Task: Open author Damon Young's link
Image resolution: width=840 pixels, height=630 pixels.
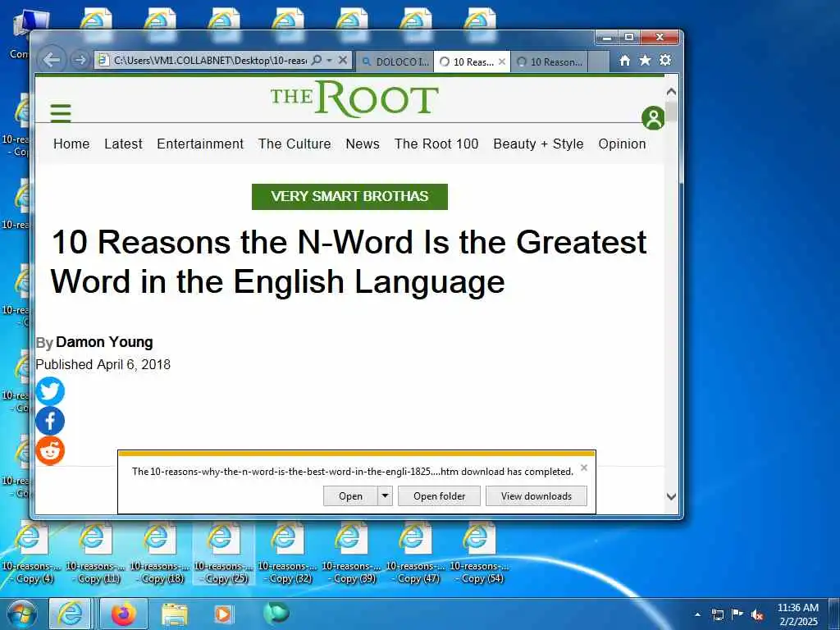Action: pos(104,342)
